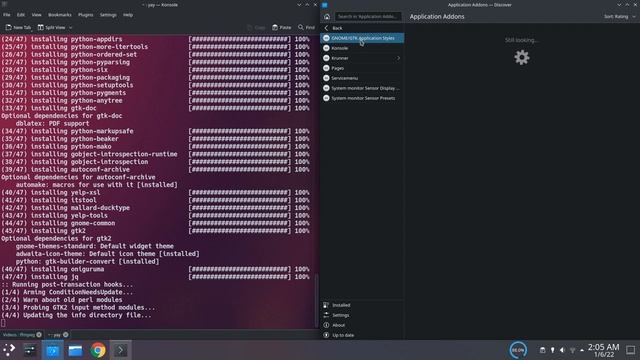Open the Sort: Rating dropdown

tap(620, 17)
